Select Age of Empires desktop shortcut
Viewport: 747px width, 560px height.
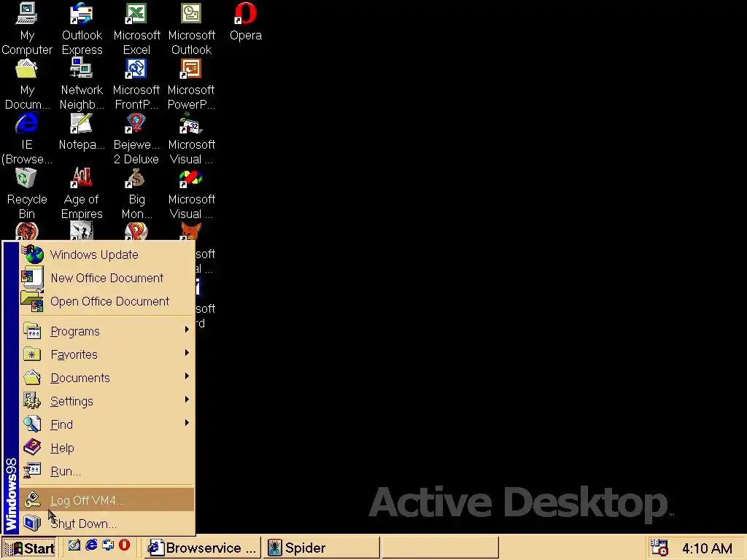[x=82, y=193]
